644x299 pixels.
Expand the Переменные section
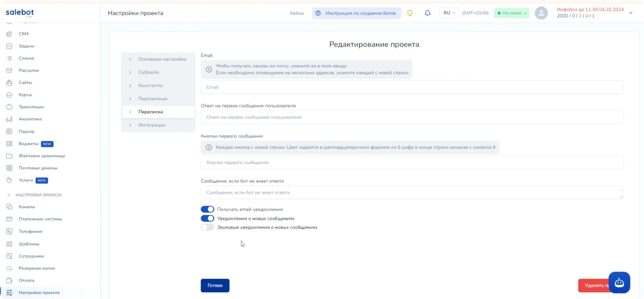(158, 99)
